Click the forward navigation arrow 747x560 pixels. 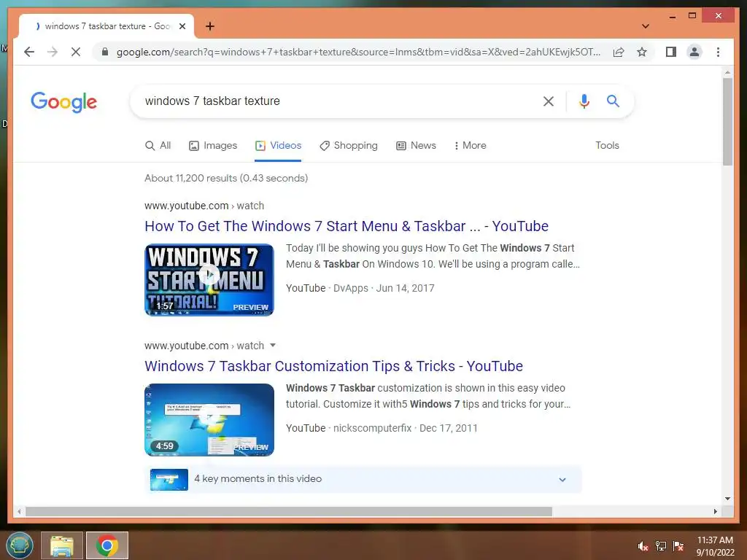coord(53,52)
